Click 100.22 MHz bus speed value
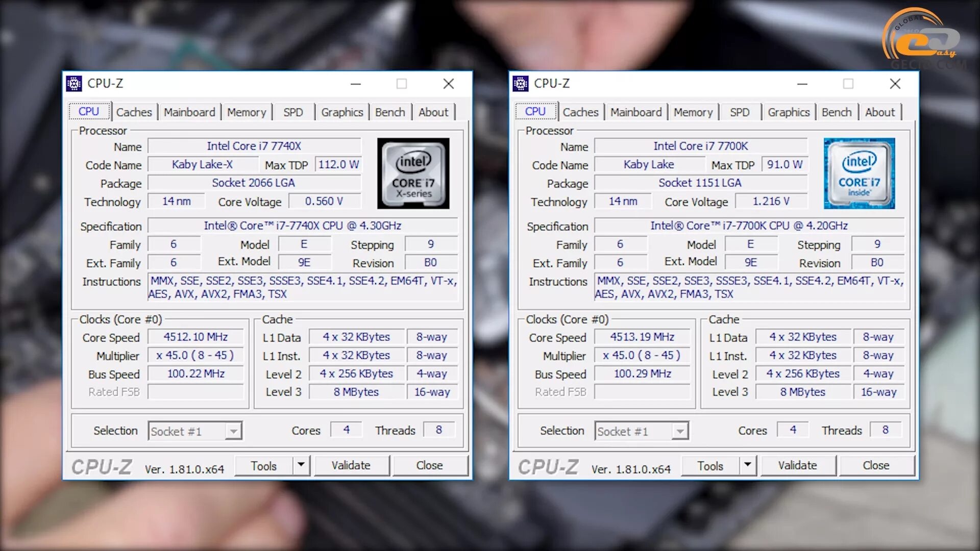Screen dimensions: 980x551 tap(196, 373)
